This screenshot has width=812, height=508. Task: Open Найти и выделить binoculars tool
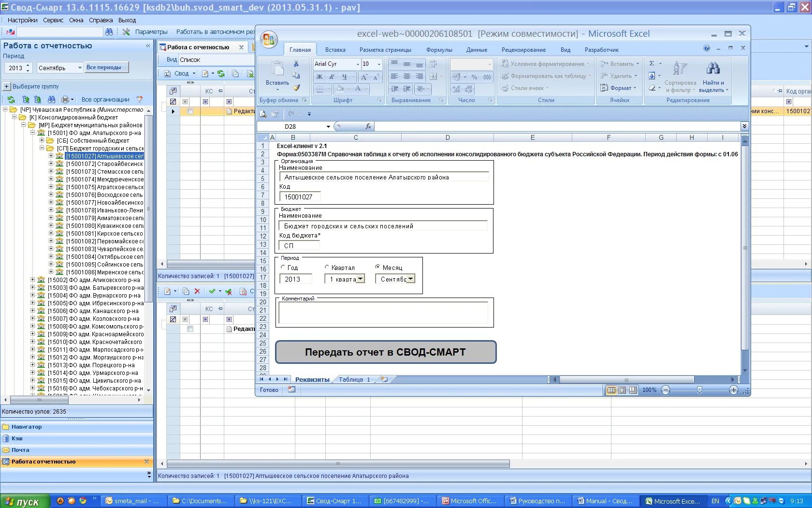point(713,77)
